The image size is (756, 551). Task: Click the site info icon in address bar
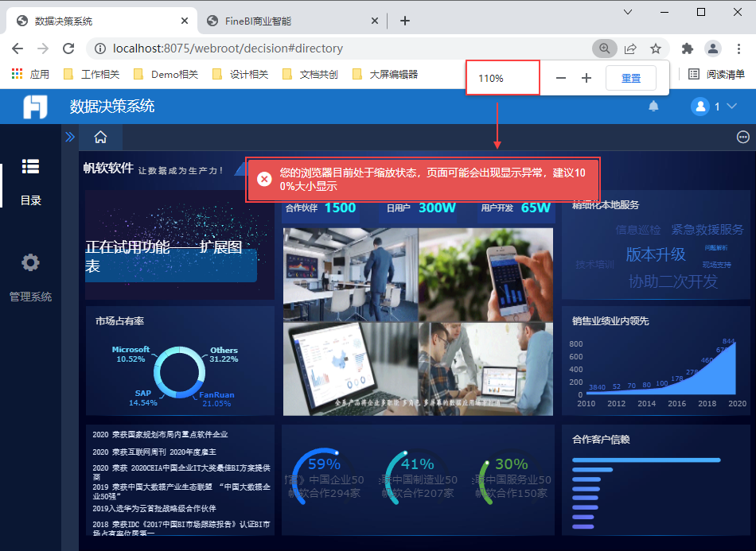(x=99, y=49)
